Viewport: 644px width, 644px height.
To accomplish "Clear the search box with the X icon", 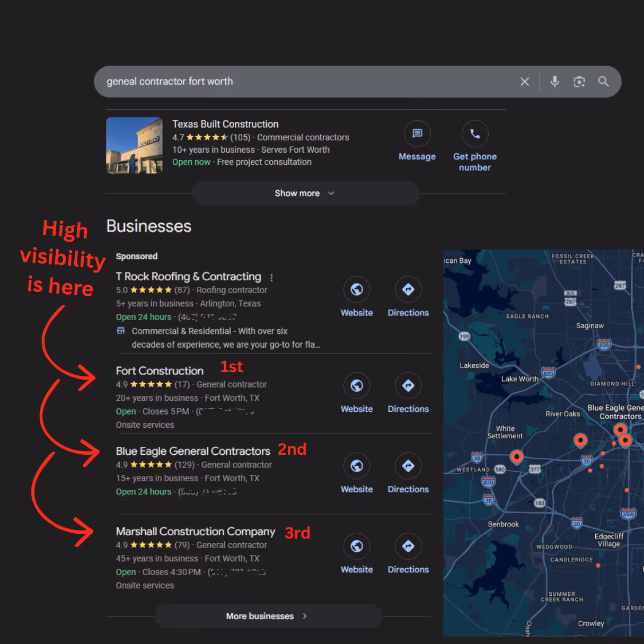I will coord(525,82).
